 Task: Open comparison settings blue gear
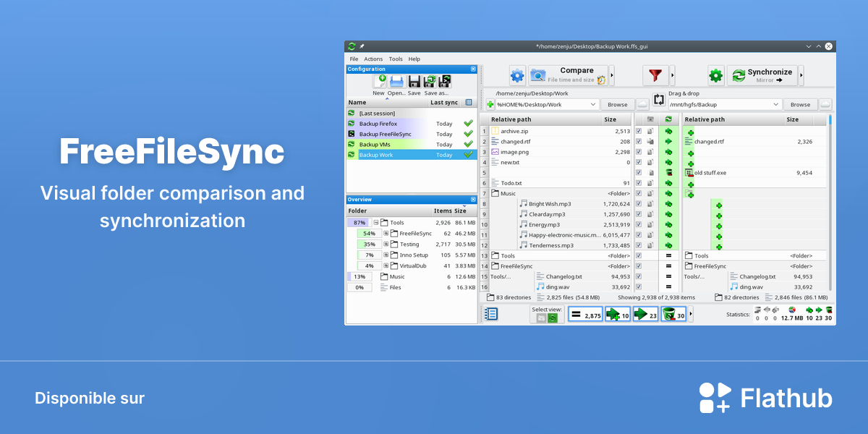517,75
